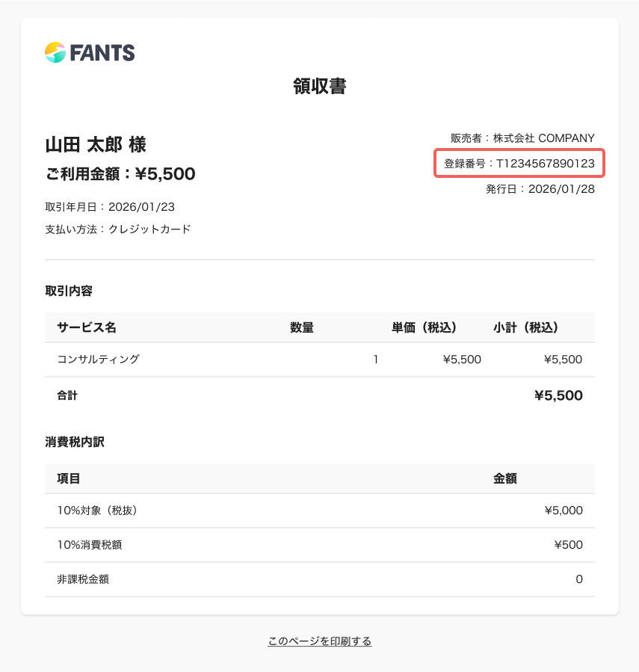This screenshot has width=639, height=672.
Task: Click the ¥5,000 amount value
Action: click(564, 511)
